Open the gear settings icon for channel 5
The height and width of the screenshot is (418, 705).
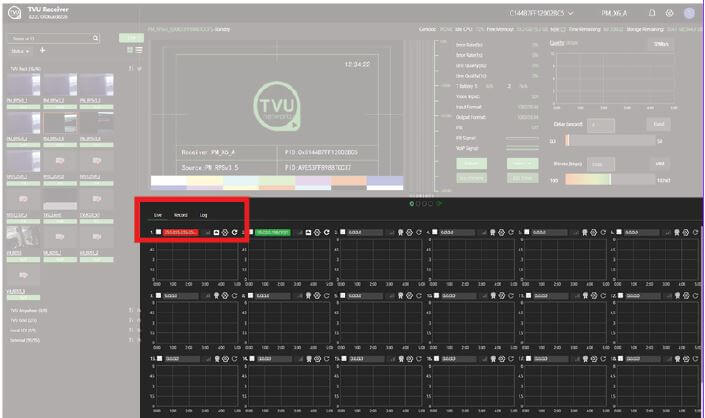click(x=593, y=232)
